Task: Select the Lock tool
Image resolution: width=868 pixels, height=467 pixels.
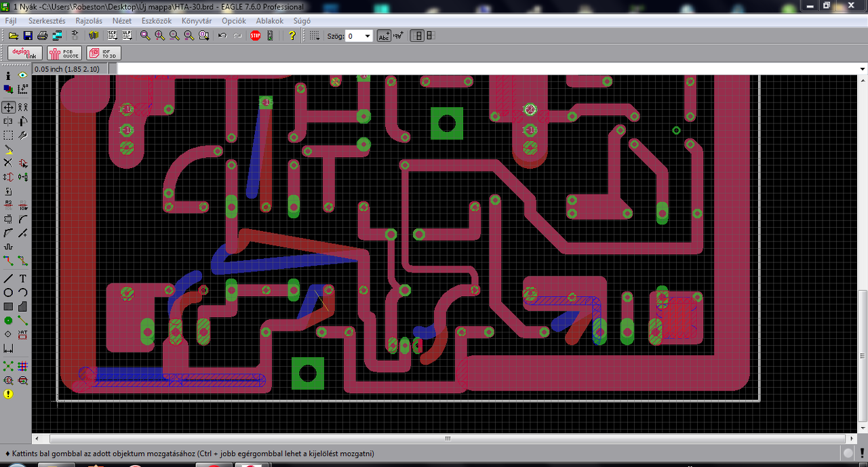Action: click(x=8, y=192)
